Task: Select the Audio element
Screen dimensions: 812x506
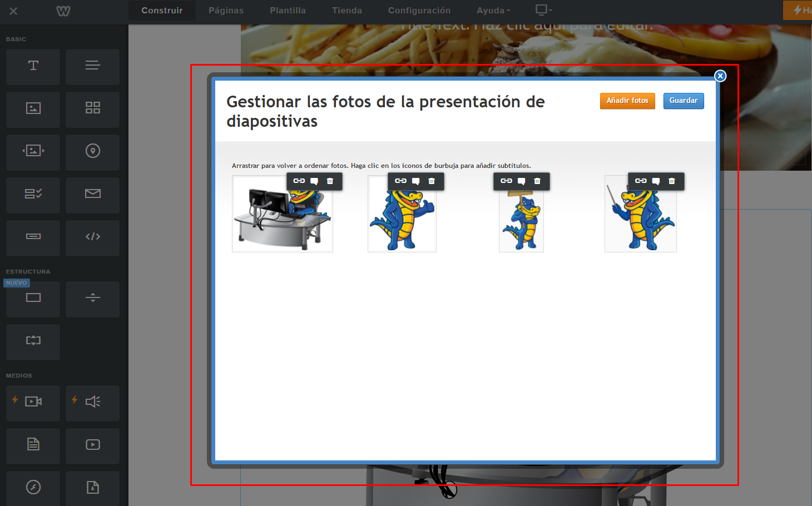Action: [x=92, y=403]
